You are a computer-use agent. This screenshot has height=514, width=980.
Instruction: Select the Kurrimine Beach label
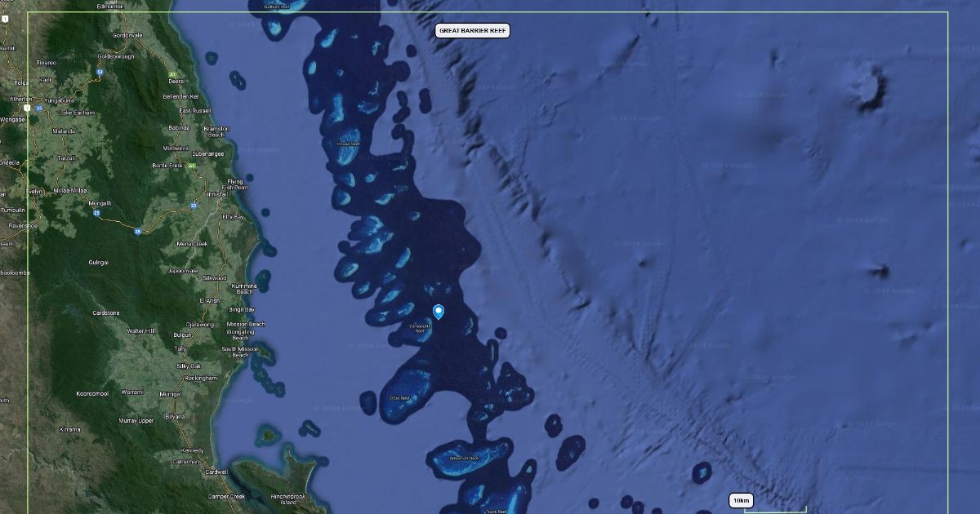pyautogui.click(x=244, y=289)
